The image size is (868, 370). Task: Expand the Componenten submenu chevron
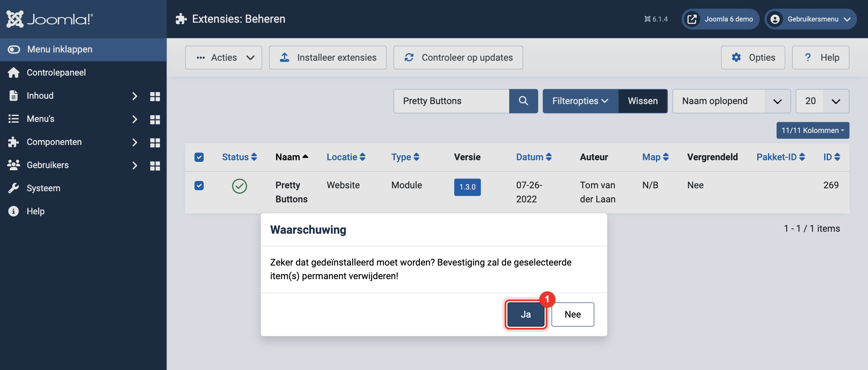coord(134,142)
